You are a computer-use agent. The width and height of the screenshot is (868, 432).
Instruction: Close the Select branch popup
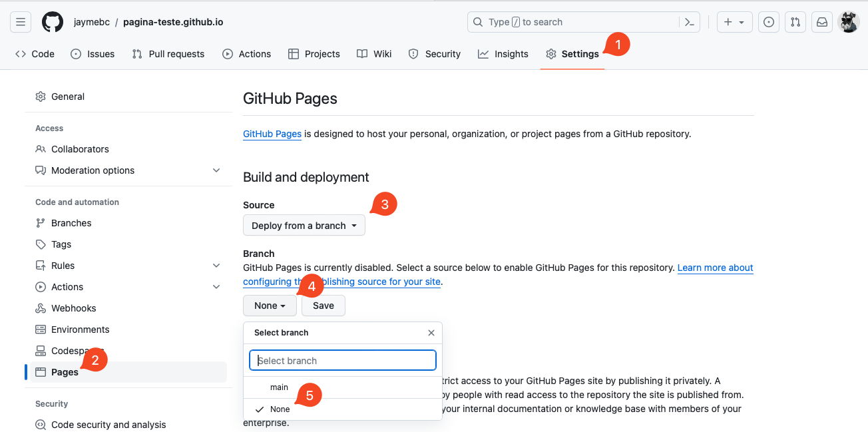point(431,333)
